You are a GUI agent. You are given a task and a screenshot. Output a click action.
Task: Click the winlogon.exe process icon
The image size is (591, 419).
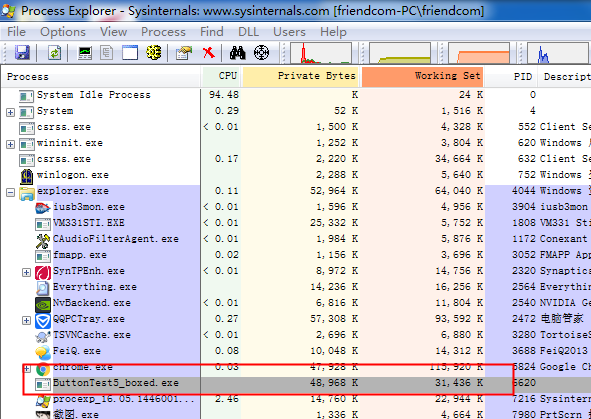click(26, 176)
